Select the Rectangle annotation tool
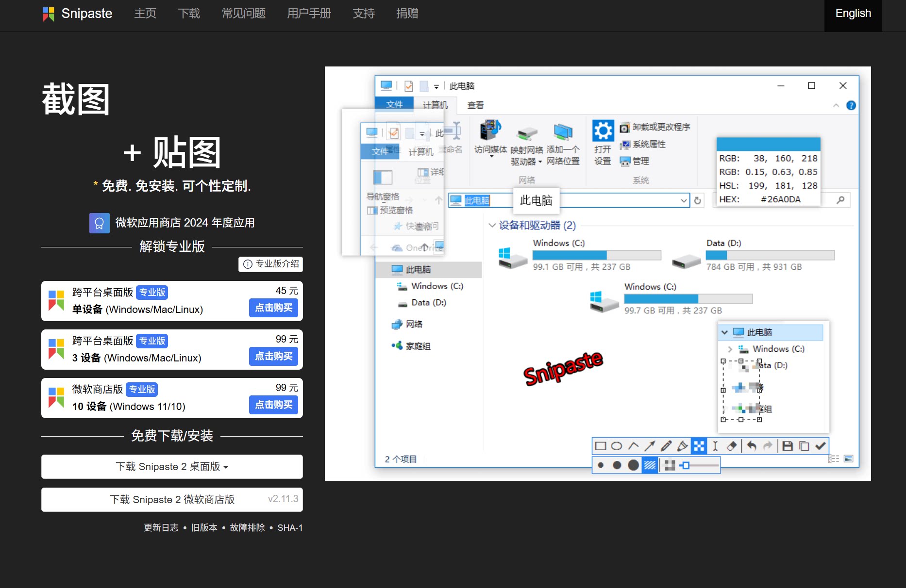This screenshot has width=906, height=588. click(x=601, y=446)
